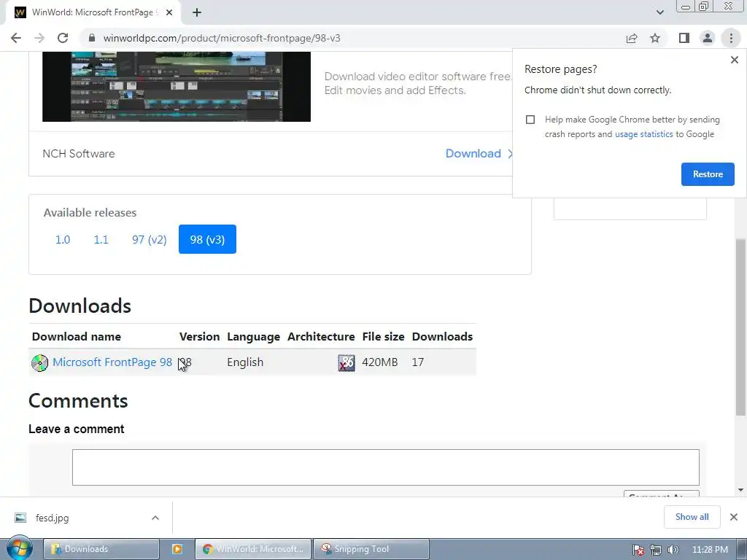Restore the previous Chrome pages
Image resolution: width=747 pixels, height=560 pixels.
tap(708, 174)
